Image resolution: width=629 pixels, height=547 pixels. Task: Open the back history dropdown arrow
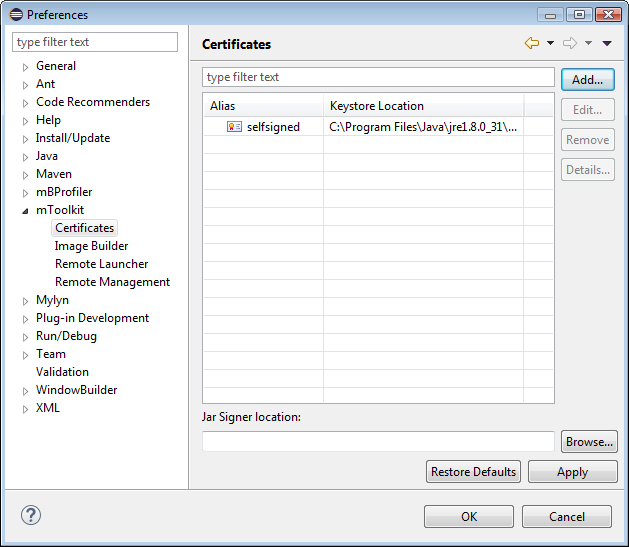point(550,44)
